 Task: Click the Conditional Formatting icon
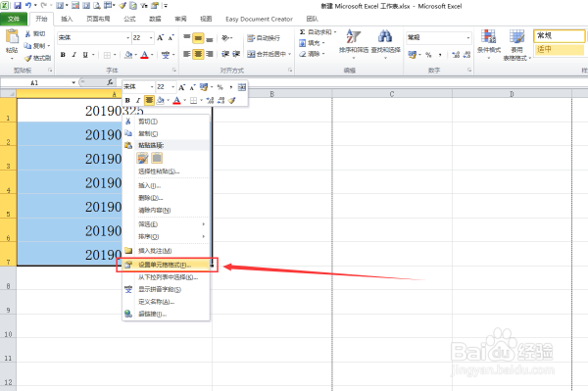click(x=489, y=36)
